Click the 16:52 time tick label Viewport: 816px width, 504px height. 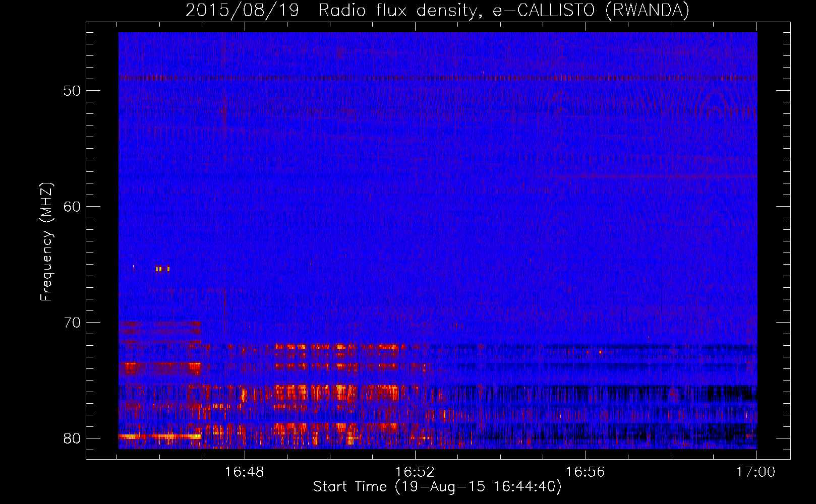pos(415,472)
